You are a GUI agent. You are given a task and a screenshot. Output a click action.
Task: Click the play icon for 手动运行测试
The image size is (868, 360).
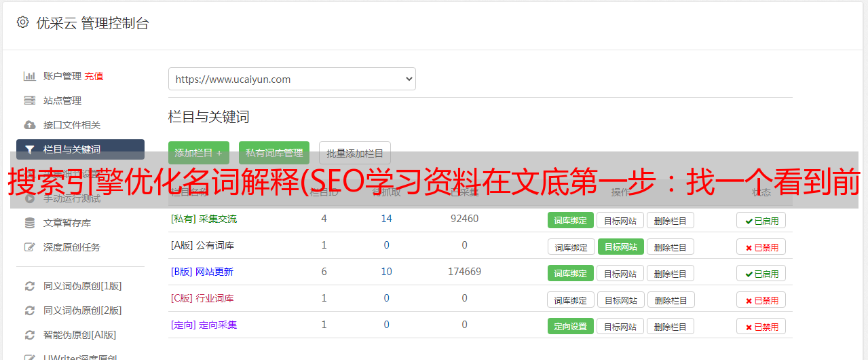pyautogui.click(x=29, y=198)
